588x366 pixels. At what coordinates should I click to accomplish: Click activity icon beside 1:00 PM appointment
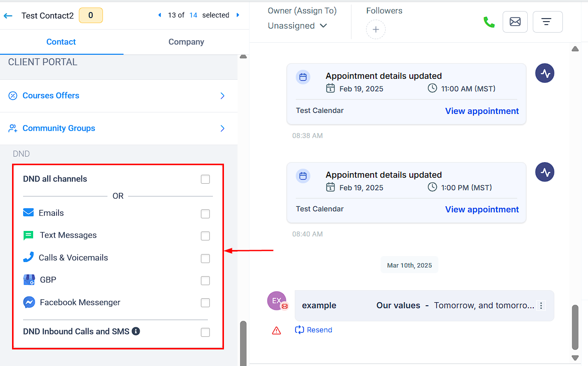coord(544,172)
